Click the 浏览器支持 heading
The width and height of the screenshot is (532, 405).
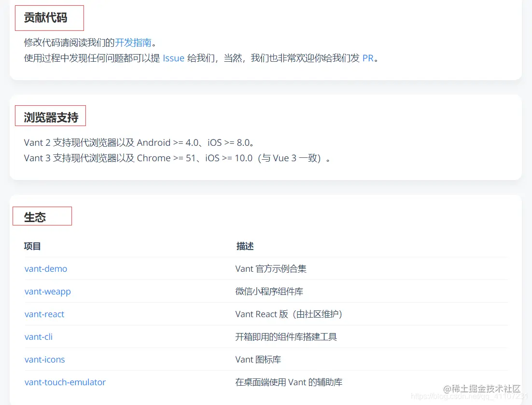point(51,117)
